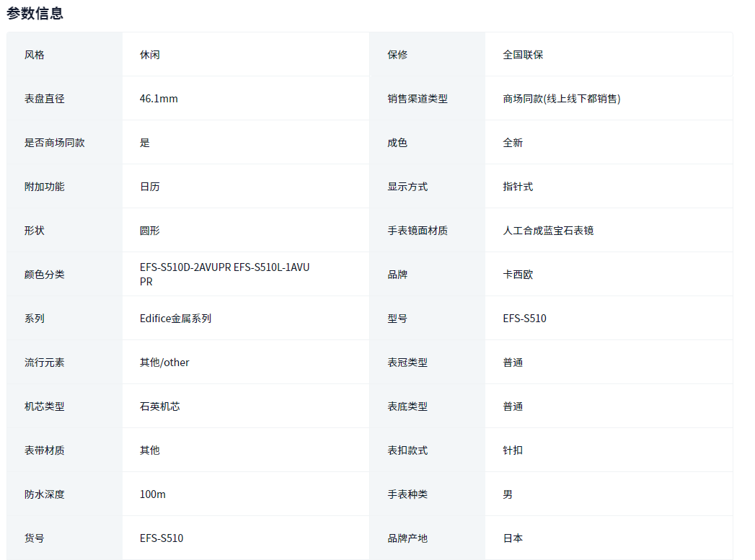The image size is (755, 560).
Task: Select the 休闲 style value
Action: tap(150, 55)
